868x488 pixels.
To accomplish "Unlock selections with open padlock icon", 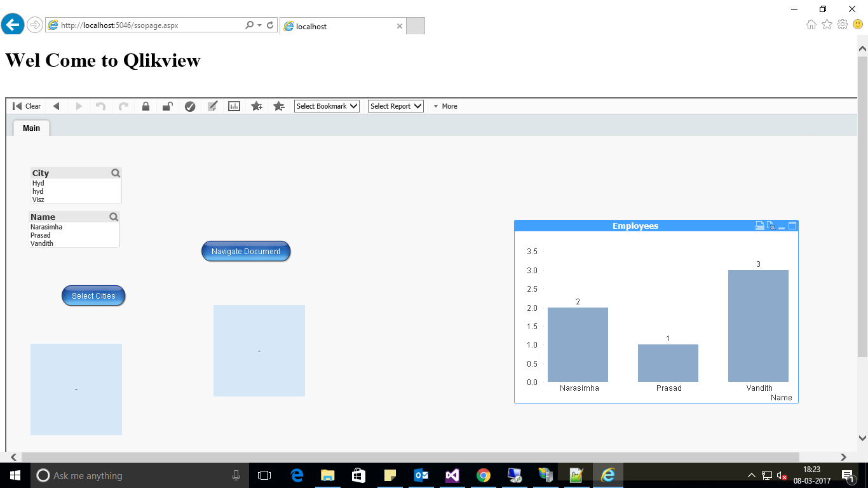I will [x=167, y=106].
